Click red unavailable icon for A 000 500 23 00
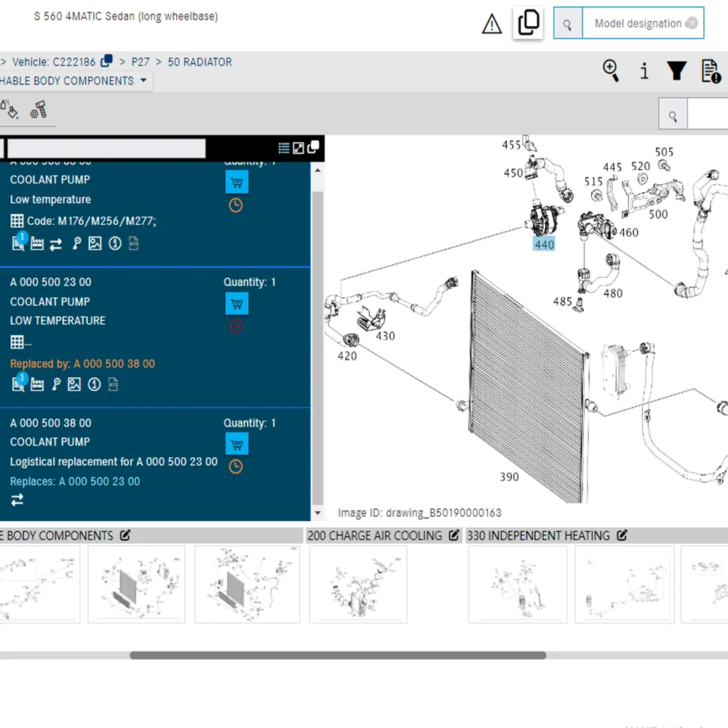 pyautogui.click(x=236, y=327)
